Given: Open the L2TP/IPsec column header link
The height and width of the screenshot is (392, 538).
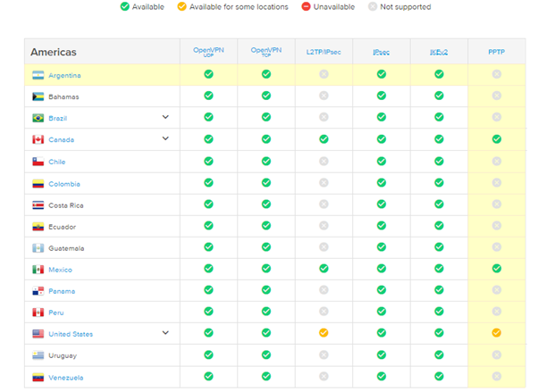Looking at the screenshot, I should coord(324,52).
